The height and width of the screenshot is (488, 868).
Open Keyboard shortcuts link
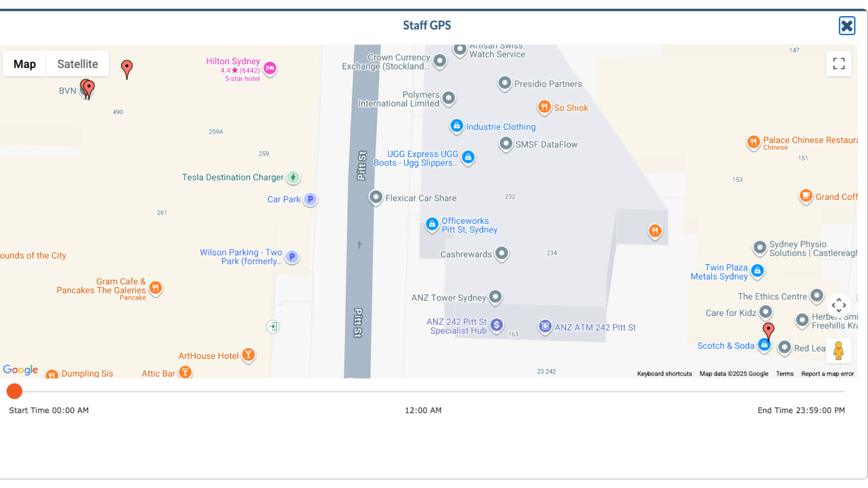pos(664,374)
